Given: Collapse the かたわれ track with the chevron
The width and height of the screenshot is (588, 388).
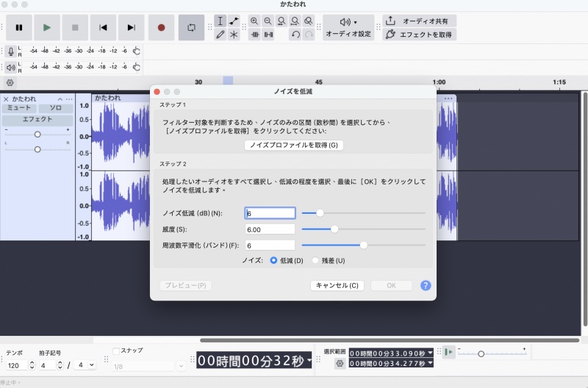Looking at the screenshot, I should click(60, 99).
